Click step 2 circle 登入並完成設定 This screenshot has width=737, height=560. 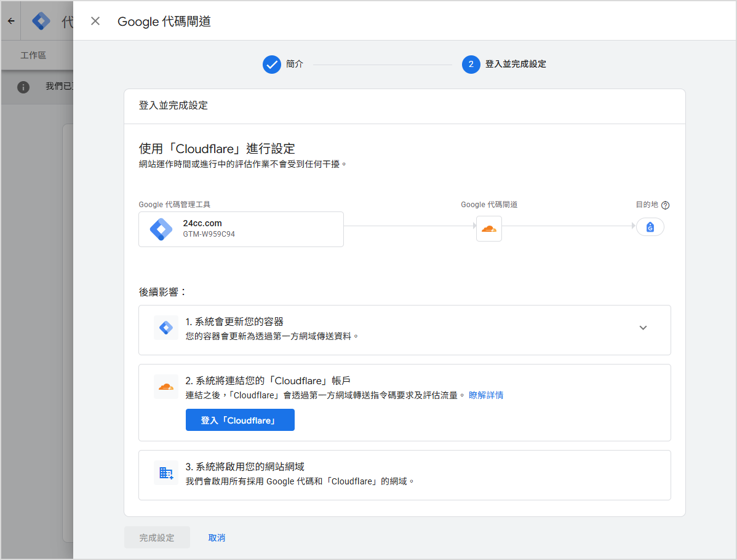pos(471,65)
